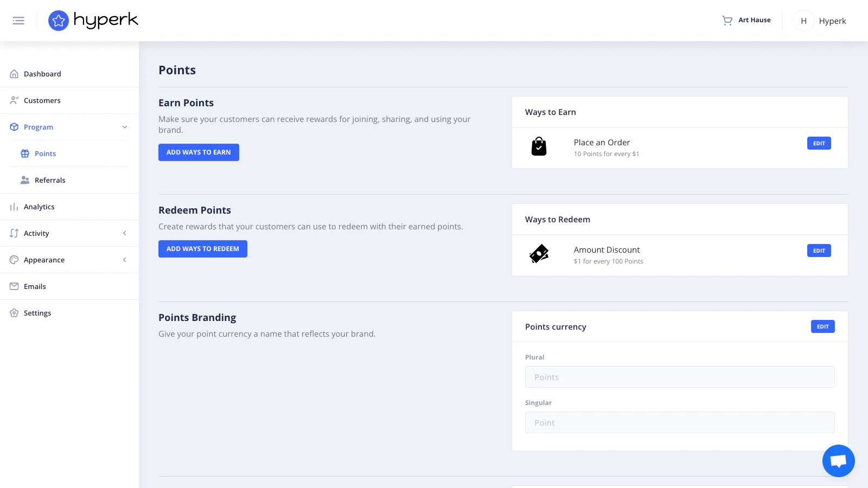Open the Settings menu item

pos(37,313)
